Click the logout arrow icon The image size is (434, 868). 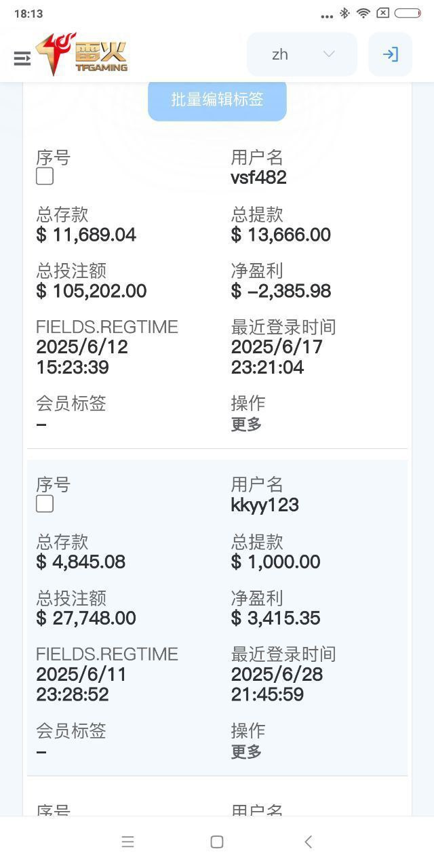click(x=390, y=54)
